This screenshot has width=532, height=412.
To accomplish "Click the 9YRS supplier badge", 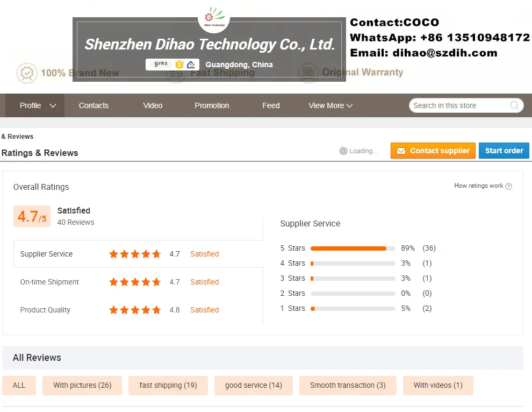I will 161,64.
